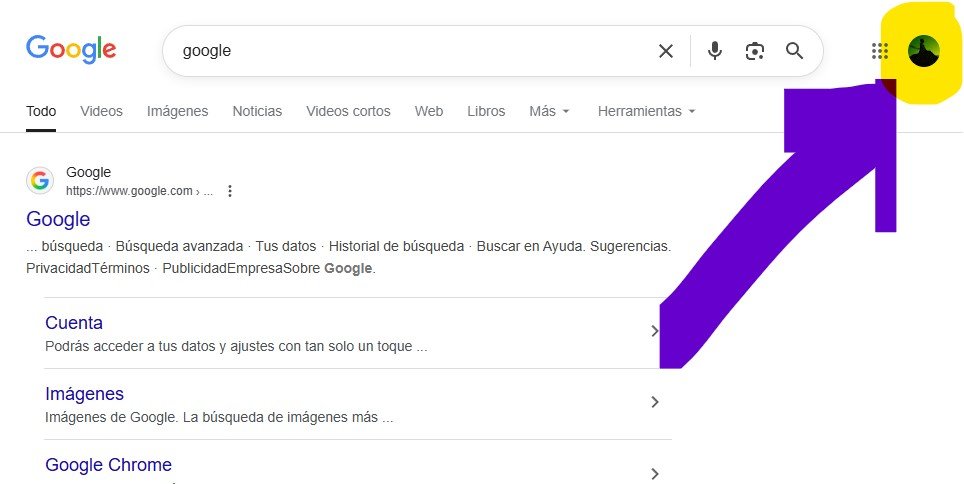Open Google Lens image search
Image resolution: width=964 pixels, height=484 pixels.
coord(755,51)
